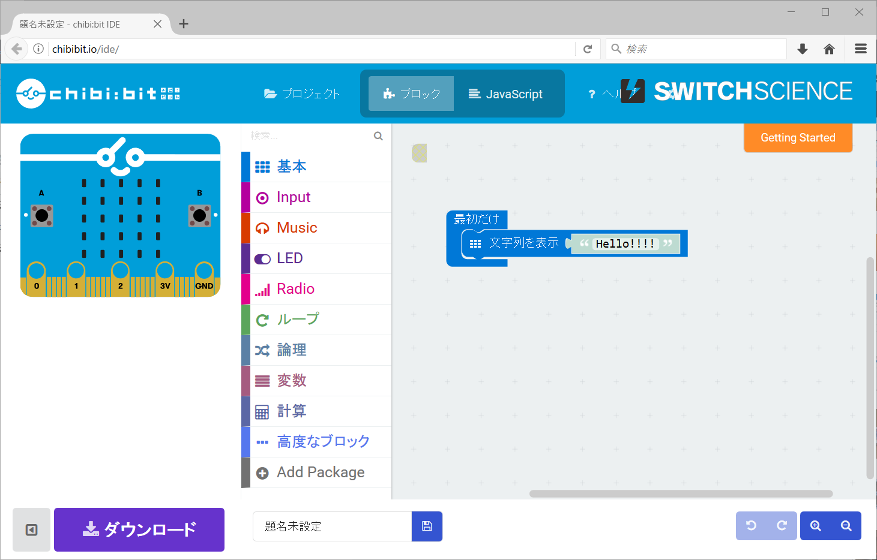
Task: Zoom in the blocks workspace
Action: pos(815,526)
